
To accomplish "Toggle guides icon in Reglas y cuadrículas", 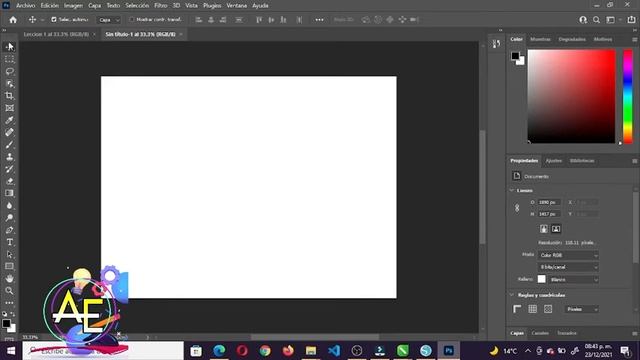I will click(548, 309).
